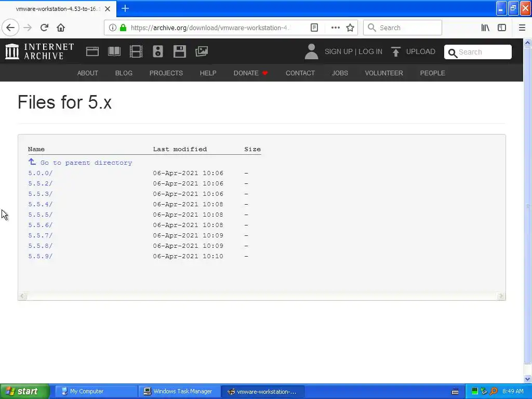Open the DONATE menu item
Screen dimensions: 532x399
click(251, 73)
